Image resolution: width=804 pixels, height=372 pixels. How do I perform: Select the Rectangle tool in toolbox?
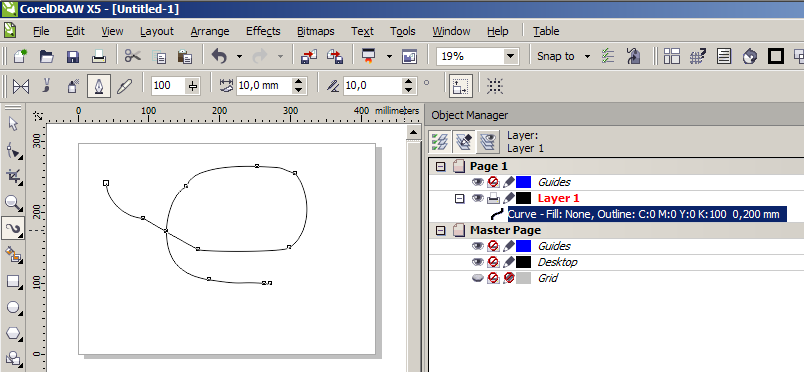[x=13, y=281]
